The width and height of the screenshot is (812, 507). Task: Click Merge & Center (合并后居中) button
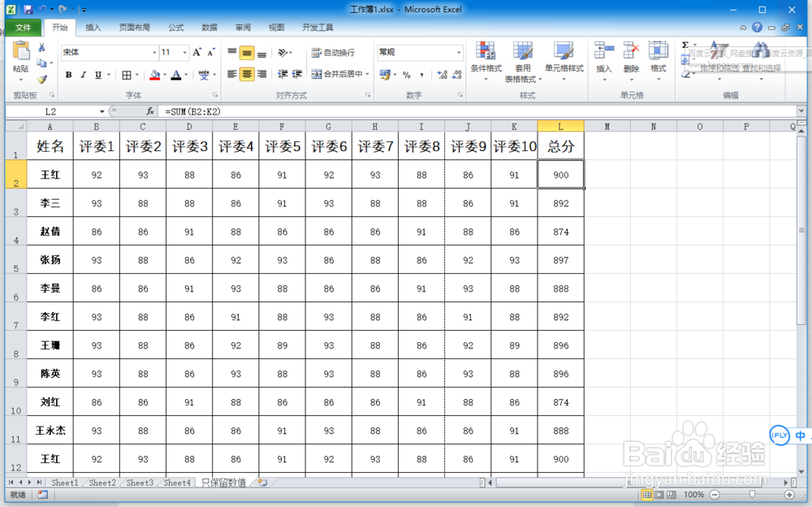point(337,74)
